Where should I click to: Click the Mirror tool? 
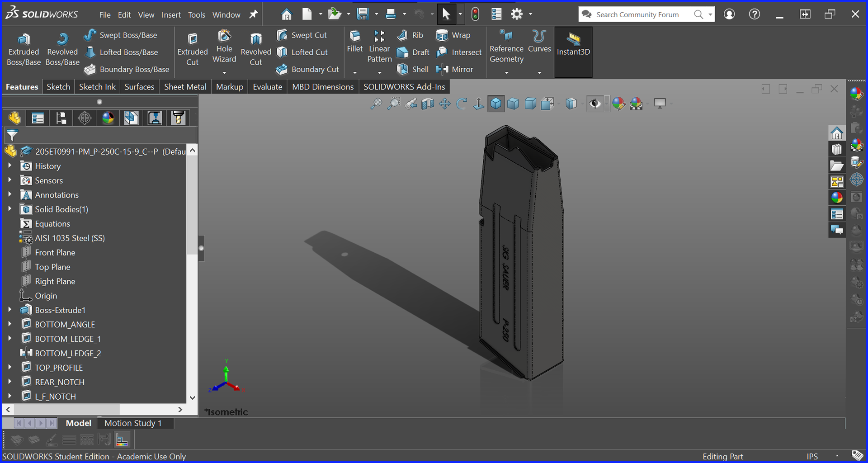point(454,69)
